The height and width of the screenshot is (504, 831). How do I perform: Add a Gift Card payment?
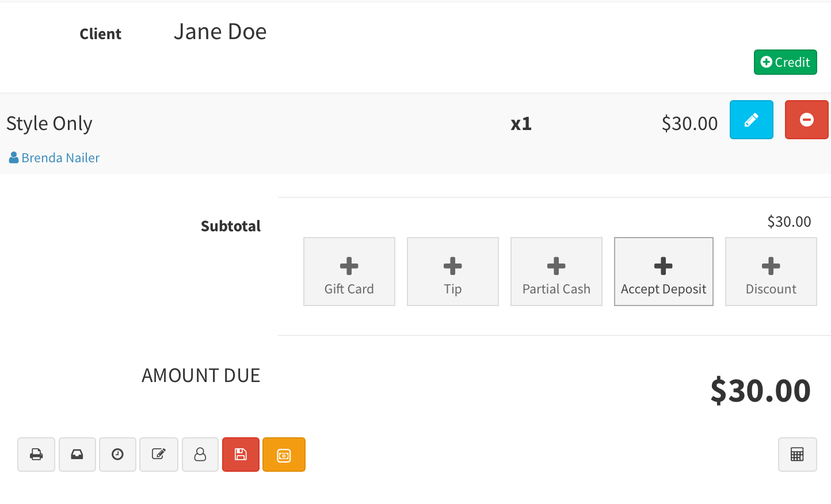(349, 272)
